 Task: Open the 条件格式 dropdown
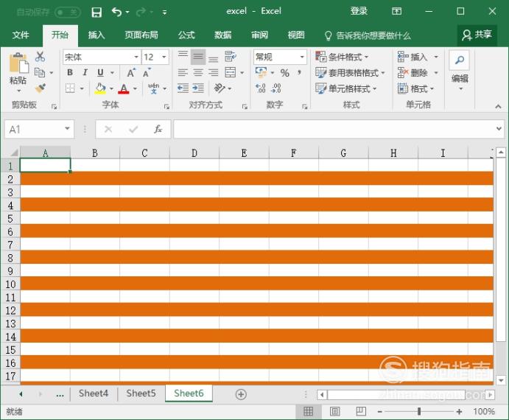coord(342,57)
